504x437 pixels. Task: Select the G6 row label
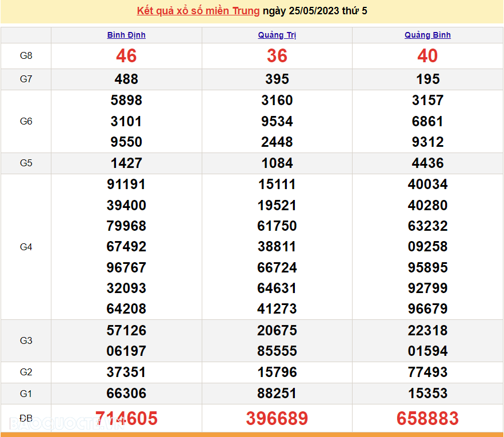pos(26,121)
